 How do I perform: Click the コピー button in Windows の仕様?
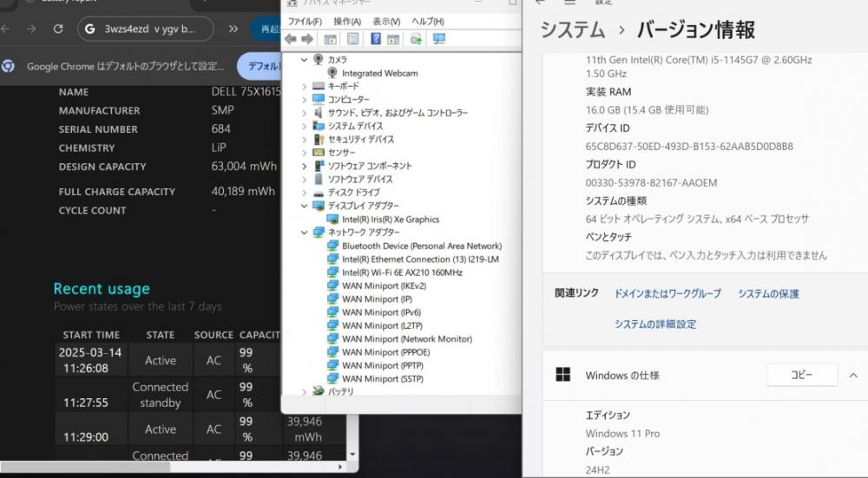pyautogui.click(x=801, y=375)
